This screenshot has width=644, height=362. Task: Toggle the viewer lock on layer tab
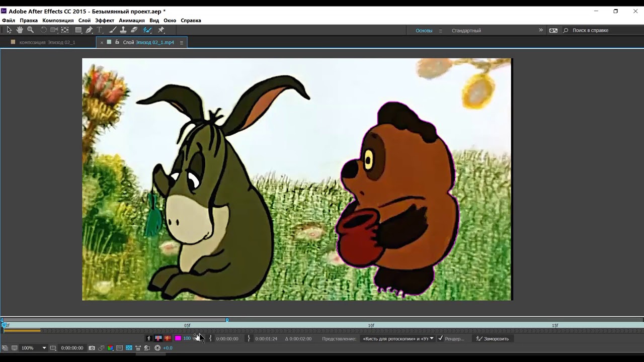click(117, 42)
